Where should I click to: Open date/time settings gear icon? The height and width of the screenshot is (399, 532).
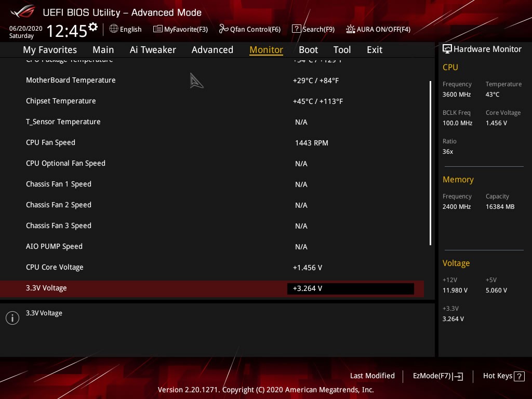[93, 27]
